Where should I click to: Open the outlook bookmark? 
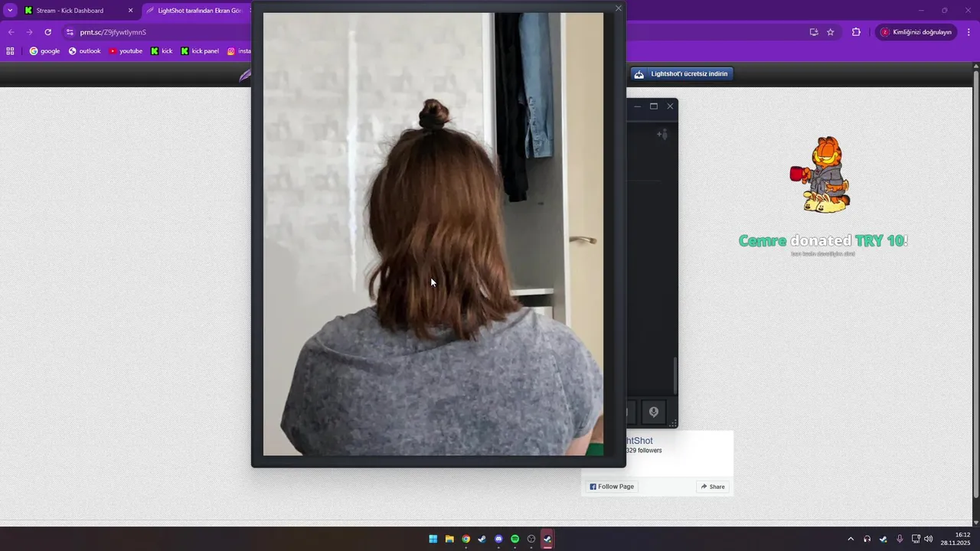coord(84,51)
